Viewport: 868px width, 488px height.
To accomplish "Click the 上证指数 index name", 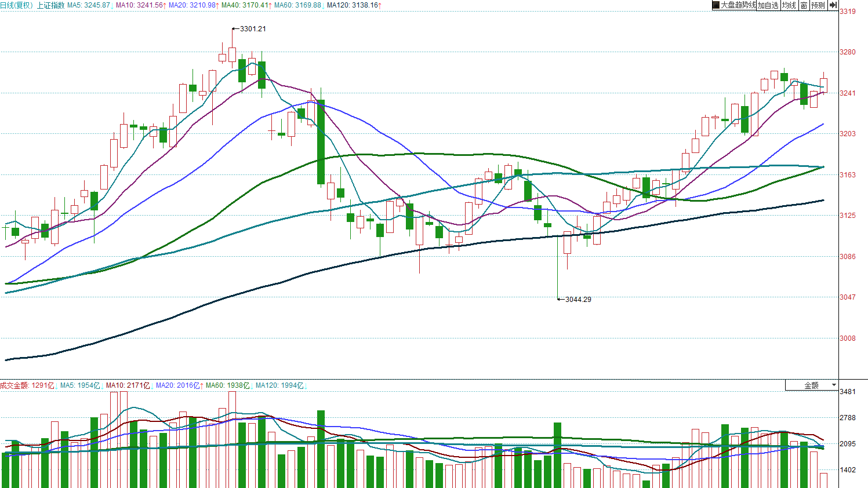I will (50, 5).
